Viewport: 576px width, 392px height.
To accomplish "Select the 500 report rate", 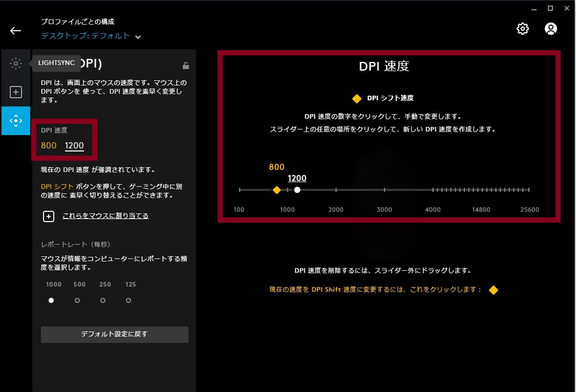I will point(77,300).
